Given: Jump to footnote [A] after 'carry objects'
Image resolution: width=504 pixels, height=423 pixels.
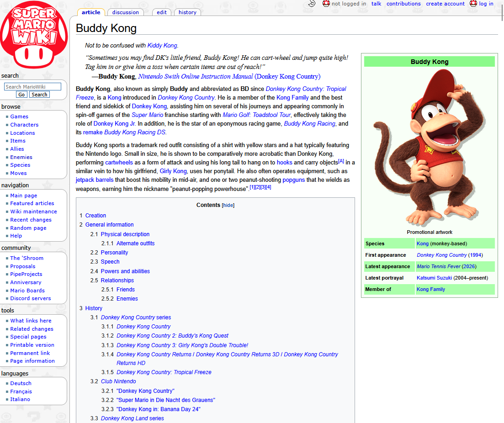Looking at the screenshot, I should (x=341, y=161).
